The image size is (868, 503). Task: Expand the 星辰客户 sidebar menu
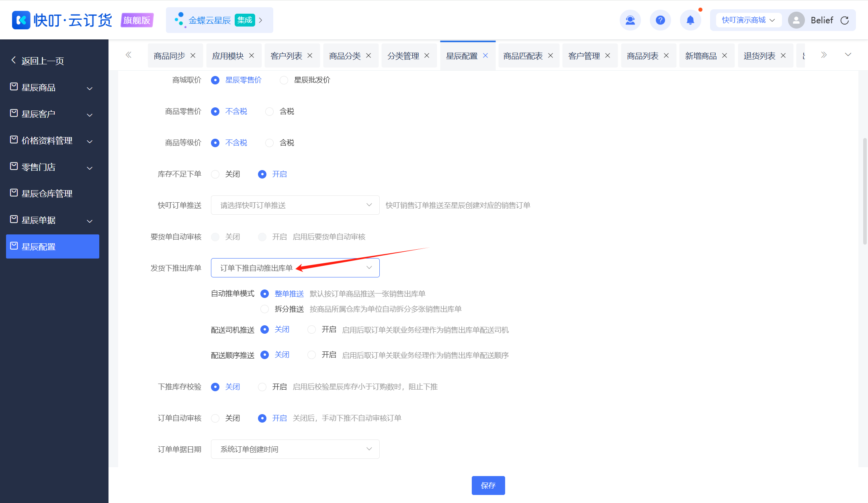pos(90,115)
